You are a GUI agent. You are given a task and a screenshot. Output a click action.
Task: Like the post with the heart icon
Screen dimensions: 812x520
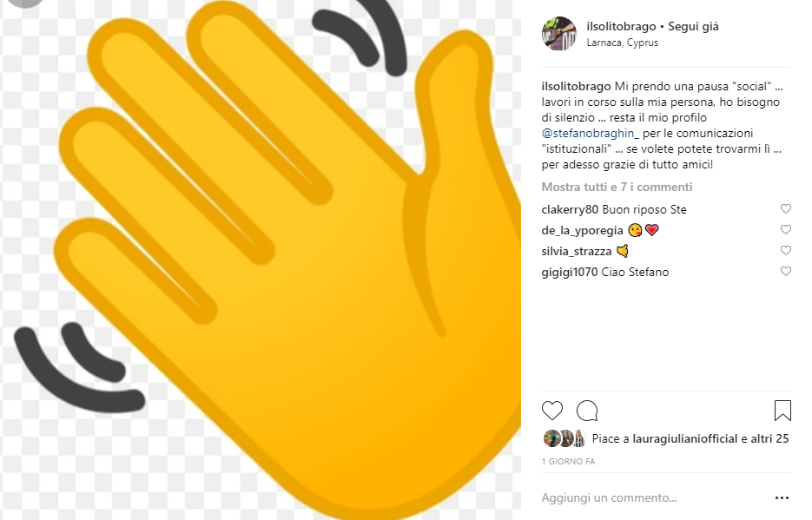click(552, 411)
